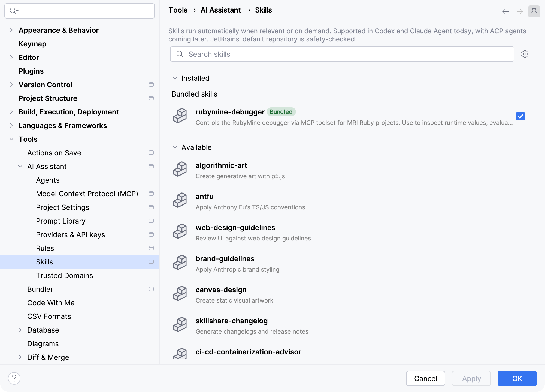Expand the Database tree node
The width and height of the screenshot is (545, 392).
pos(20,330)
